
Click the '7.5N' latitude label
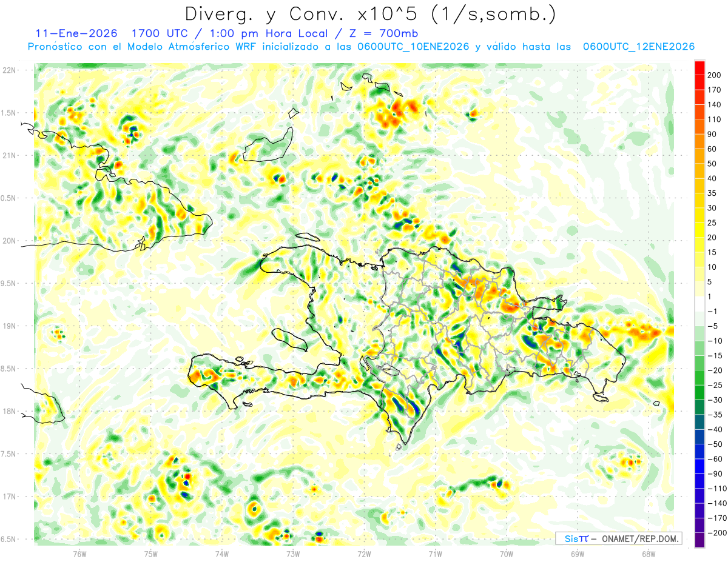[x=9, y=454]
